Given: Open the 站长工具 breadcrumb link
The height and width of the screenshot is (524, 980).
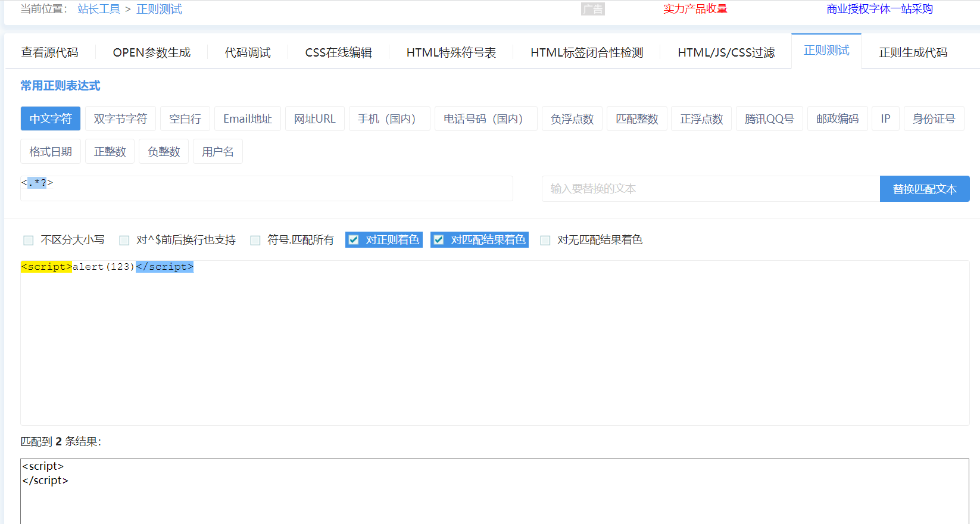Looking at the screenshot, I should [99, 9].
